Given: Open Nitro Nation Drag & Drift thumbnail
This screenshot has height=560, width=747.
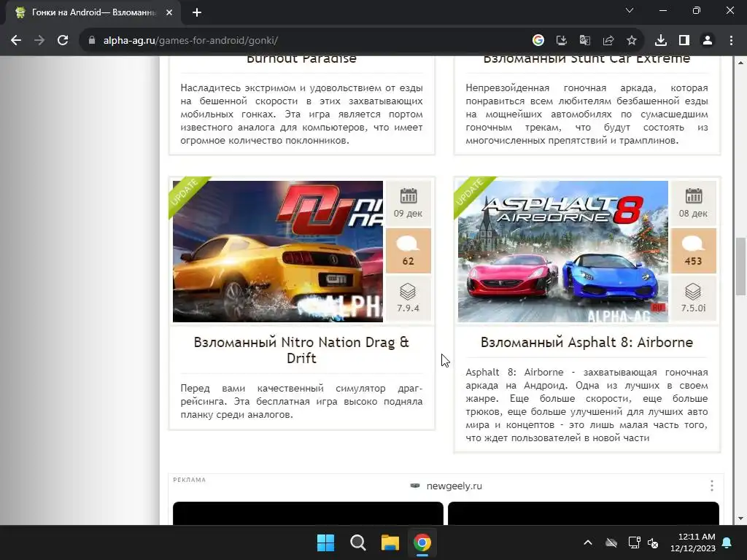Looking at the screenshot, I should [x=278, y=252].
